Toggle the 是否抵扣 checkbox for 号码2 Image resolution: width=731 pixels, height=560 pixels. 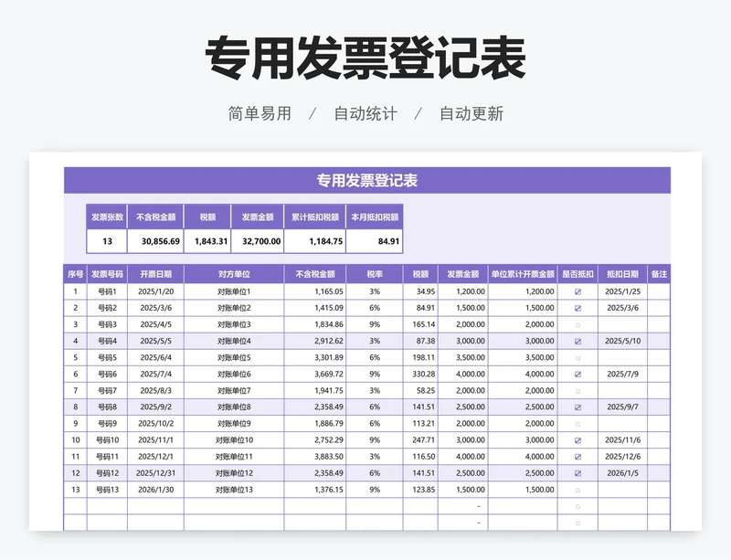577,308
